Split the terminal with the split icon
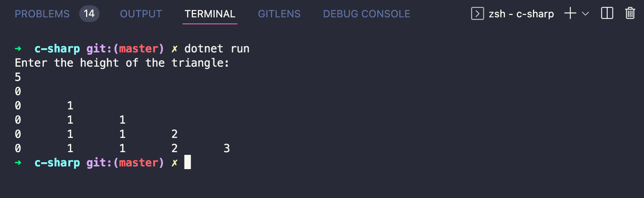The height and width of the screenshot is (198, 644). pos(607,13)
